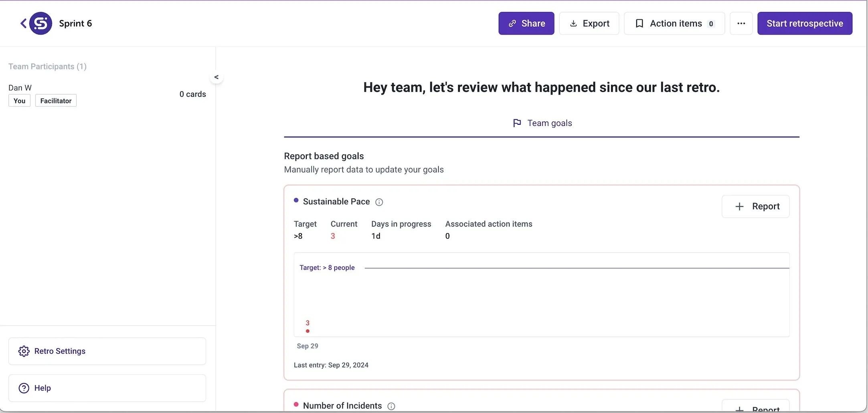Open Retro Settings via the gear icon
The height and width of the screenshot is (413, 868).
[x=24, y=351]
